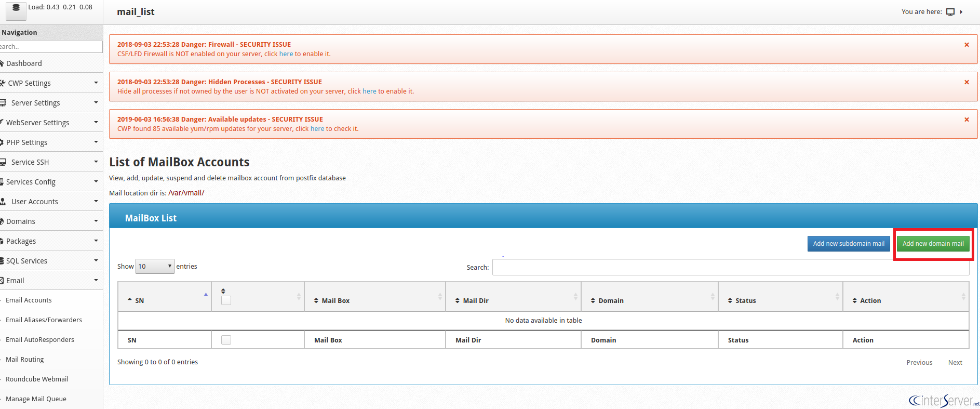Click the '/var/vmail/' mail location path

coord(186,193)
